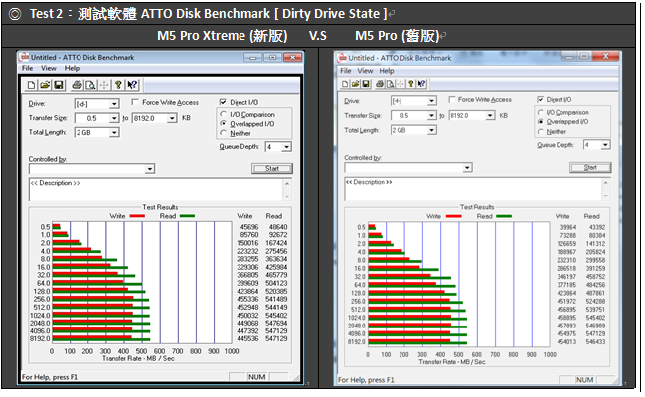This screenshot has height=397, width=645.
Task: Click green Read legend swatch in right window
Action: (x=504, y=216)
